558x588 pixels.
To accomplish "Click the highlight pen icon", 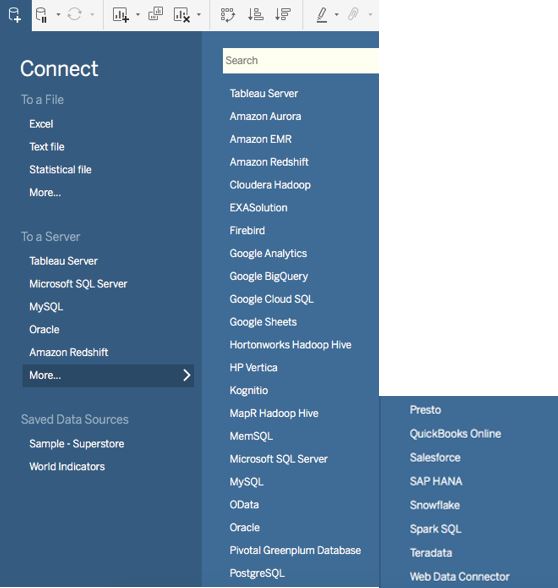I will [322, 15].
